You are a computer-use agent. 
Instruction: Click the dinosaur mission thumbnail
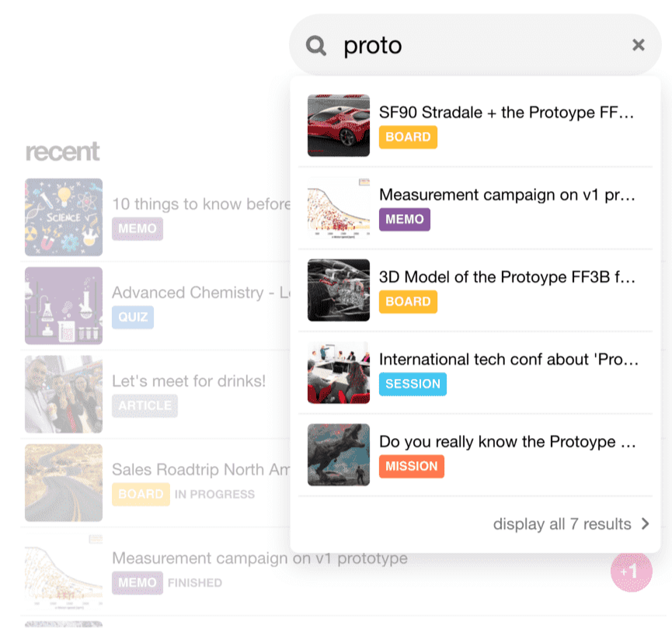pyautogui.click(x=339, y=455)
